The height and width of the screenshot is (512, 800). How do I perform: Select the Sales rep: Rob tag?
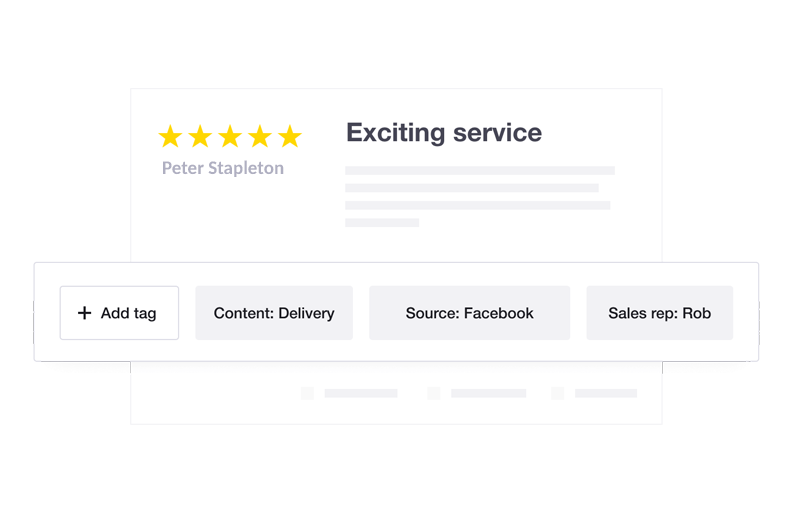[x=659, y=313]
